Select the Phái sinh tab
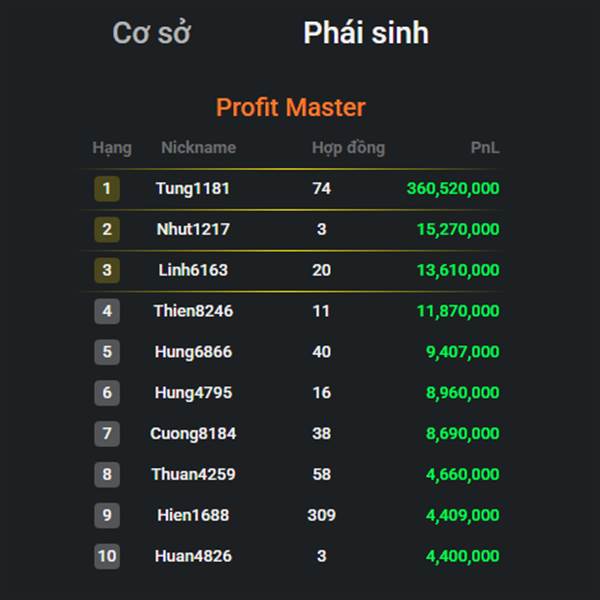The width and height of the screenshot is (600, 600). [366, 33]
